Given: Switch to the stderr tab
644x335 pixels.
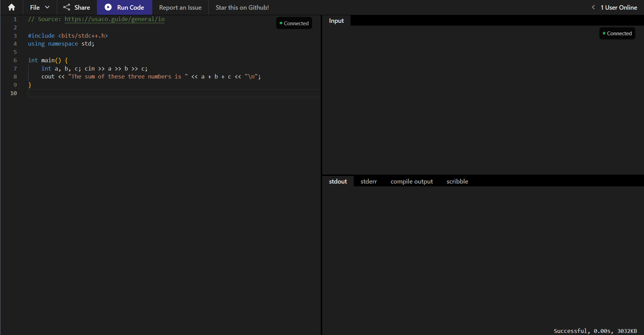Looking at the screenshot, I should (369, 181).
